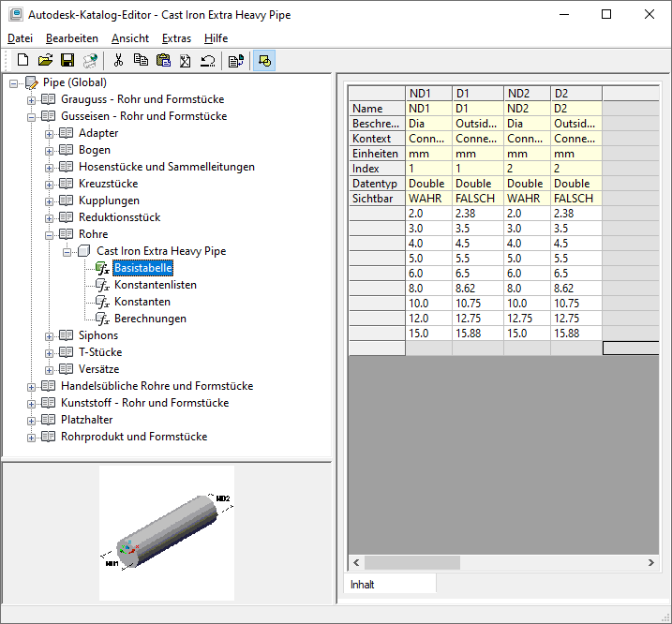Expand the Reduktionsstück node
The image size is (672, 624).
[x=50, y=218]
